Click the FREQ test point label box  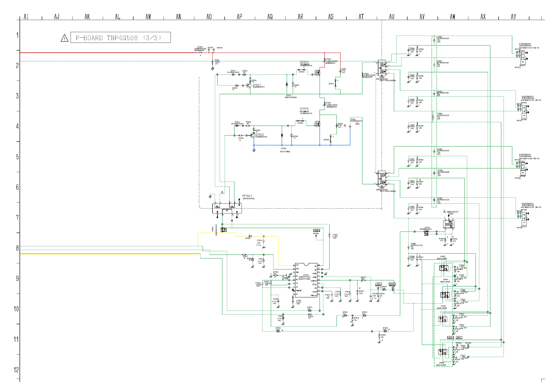(x=316, y=230)
